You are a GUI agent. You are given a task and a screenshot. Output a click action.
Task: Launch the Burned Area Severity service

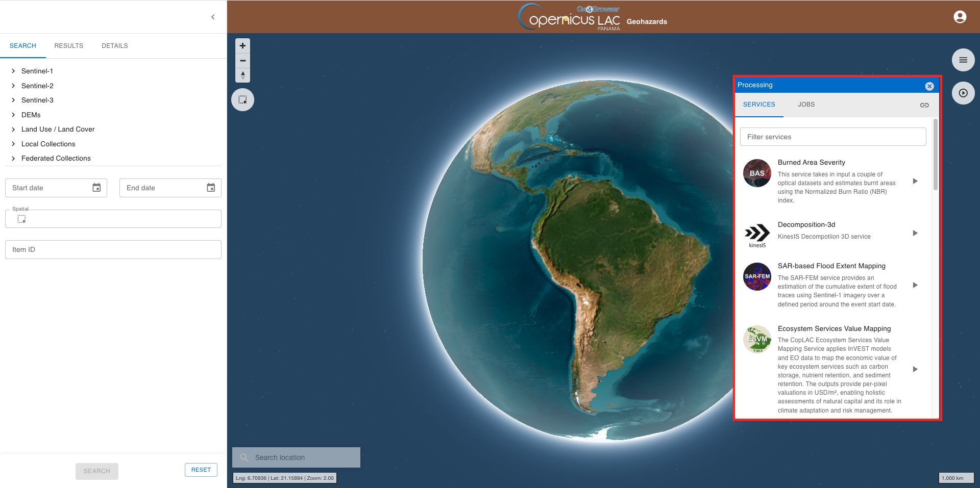pyautogui.click(x=915, y=181)
